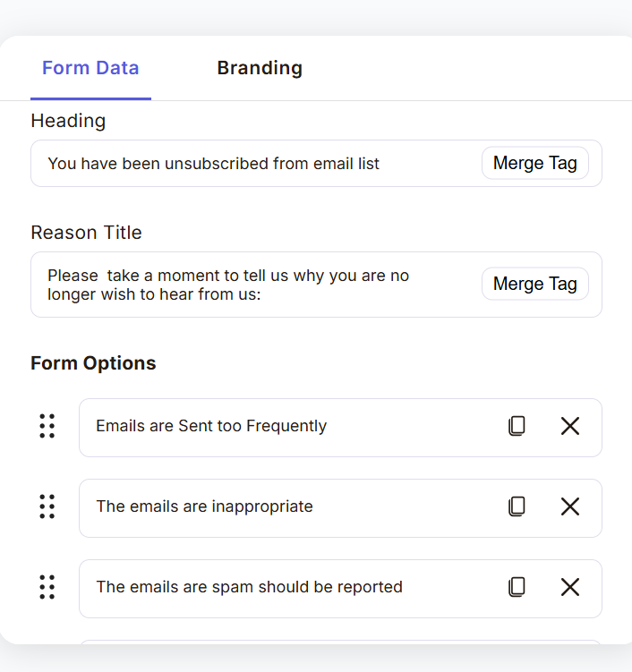Duplicate 'The emails are inappropriate' option

[x=517, y=506]
